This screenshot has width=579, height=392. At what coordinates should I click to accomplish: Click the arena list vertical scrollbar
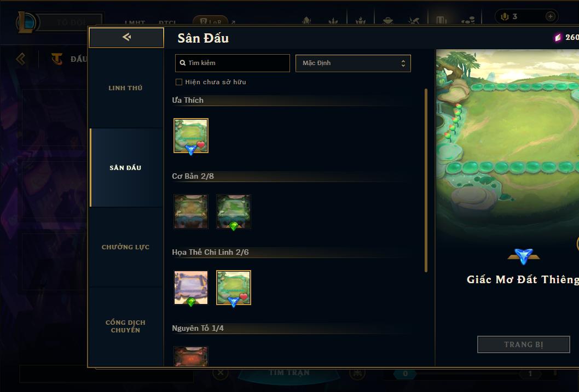pyautogui.click(x=426, y=180)
